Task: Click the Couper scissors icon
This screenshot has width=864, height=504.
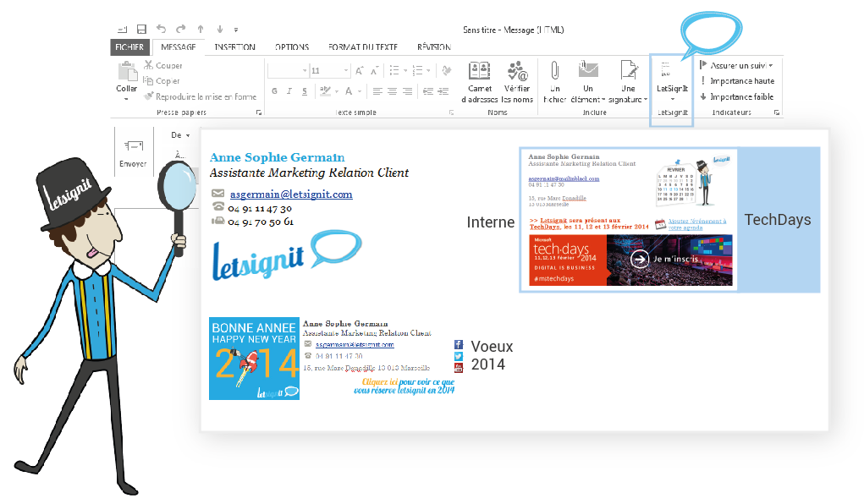Action: (x=149, y=66)
